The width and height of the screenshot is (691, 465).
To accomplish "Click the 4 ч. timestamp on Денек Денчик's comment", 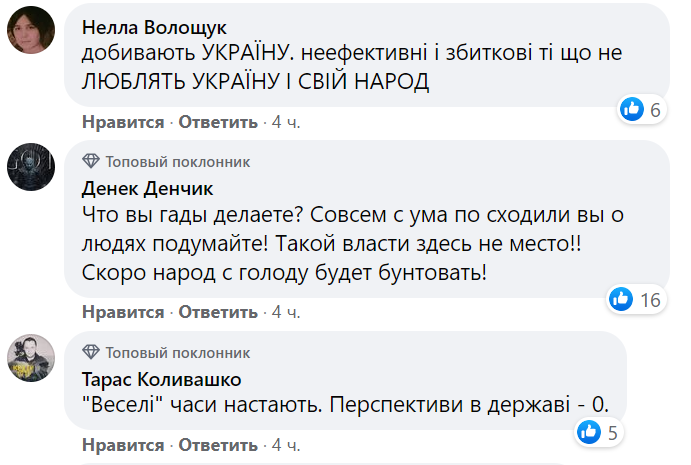I will point(286,312).
